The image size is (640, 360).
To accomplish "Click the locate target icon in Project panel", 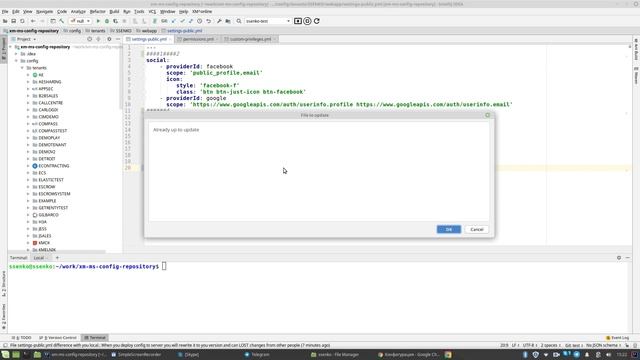I will pyautogui.click(x=89, y=39).
